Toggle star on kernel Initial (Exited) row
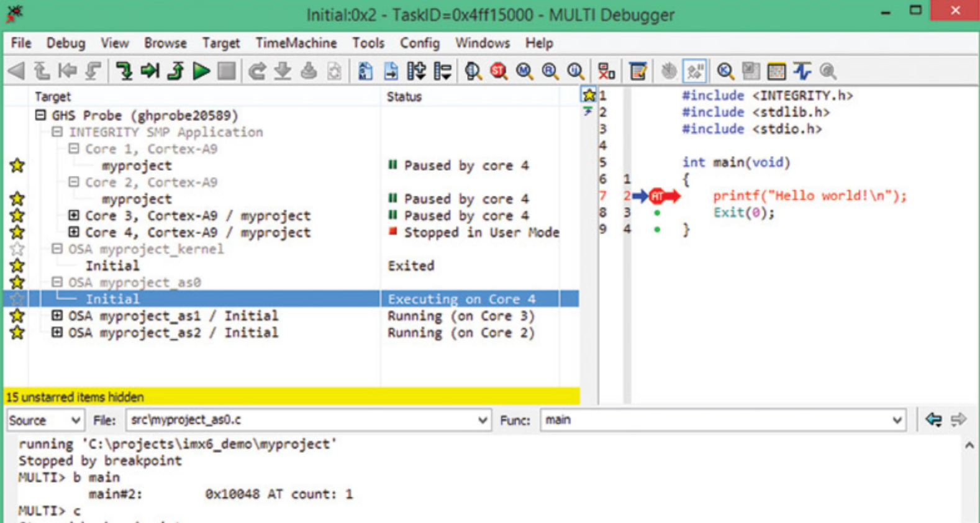The image size is (980, 523). coord(17,266)
